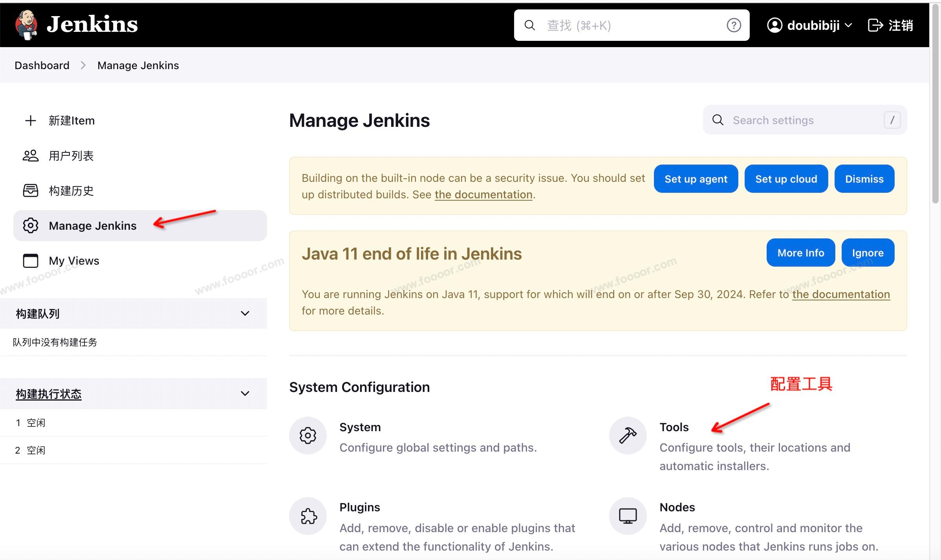Viewport: 941px width, 560px height.
Task: Select 新建Item in the sidebar
Action: [71, 121]
